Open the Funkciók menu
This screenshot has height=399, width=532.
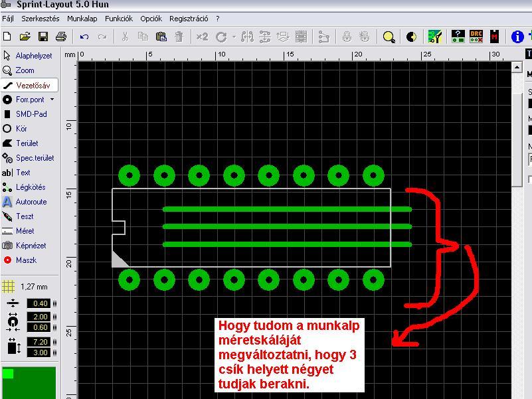[x=119, y=19]
